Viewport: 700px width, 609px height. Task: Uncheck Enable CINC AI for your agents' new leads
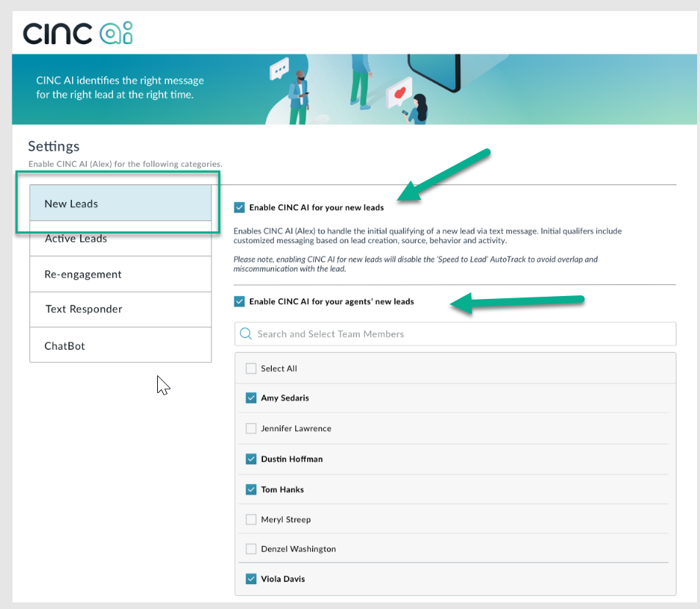point(239,301)
